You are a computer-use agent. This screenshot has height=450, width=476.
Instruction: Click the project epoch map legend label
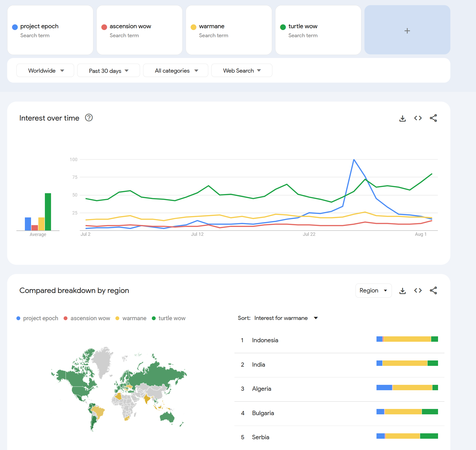tap(41, 318)
